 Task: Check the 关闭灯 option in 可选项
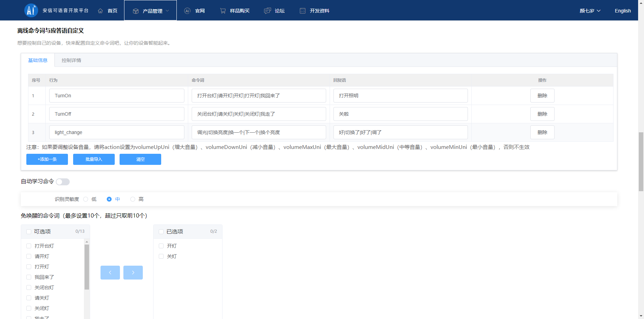[29, 308]
